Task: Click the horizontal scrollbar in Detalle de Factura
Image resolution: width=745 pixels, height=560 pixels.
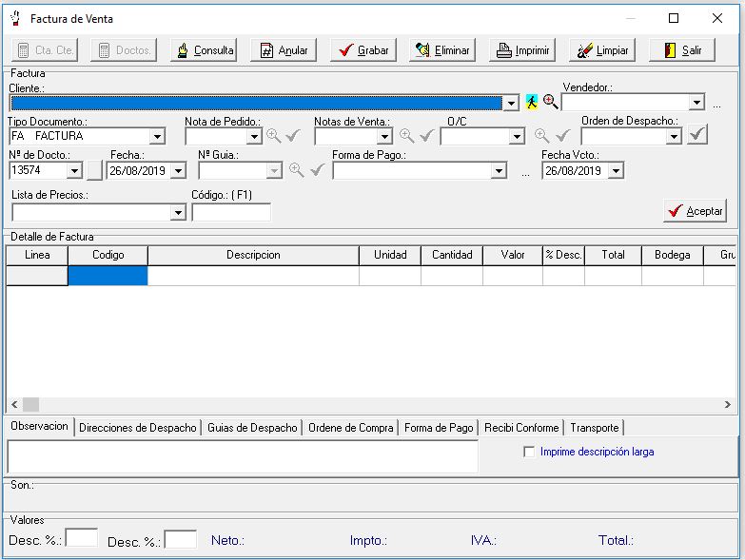Action: [x=371, y=405]
